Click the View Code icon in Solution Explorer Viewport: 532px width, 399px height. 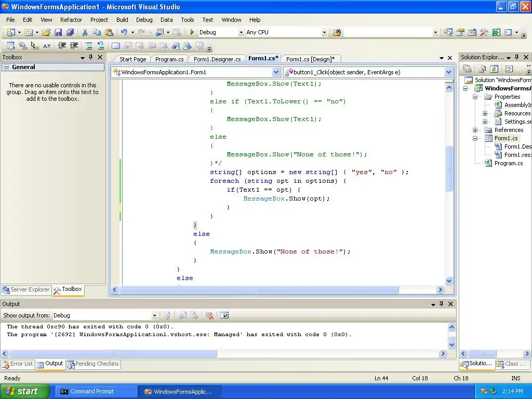pyautogui.click(x=509, y=69)
